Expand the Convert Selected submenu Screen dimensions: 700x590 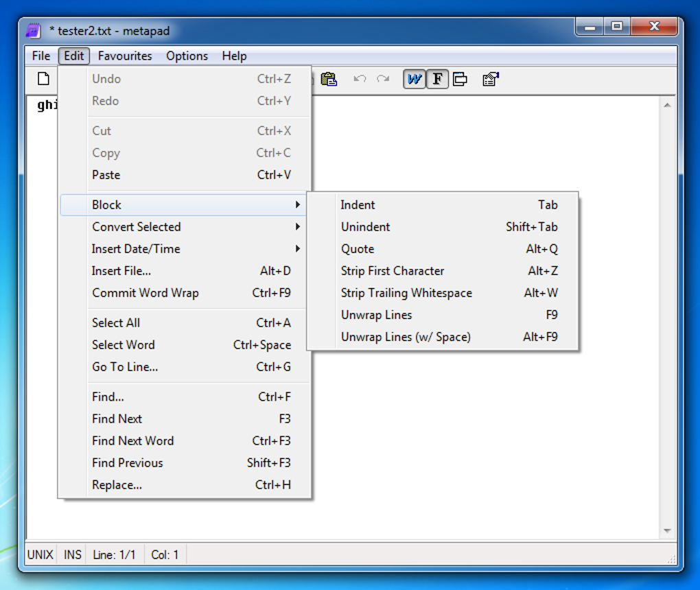click(x=185, y=226)
